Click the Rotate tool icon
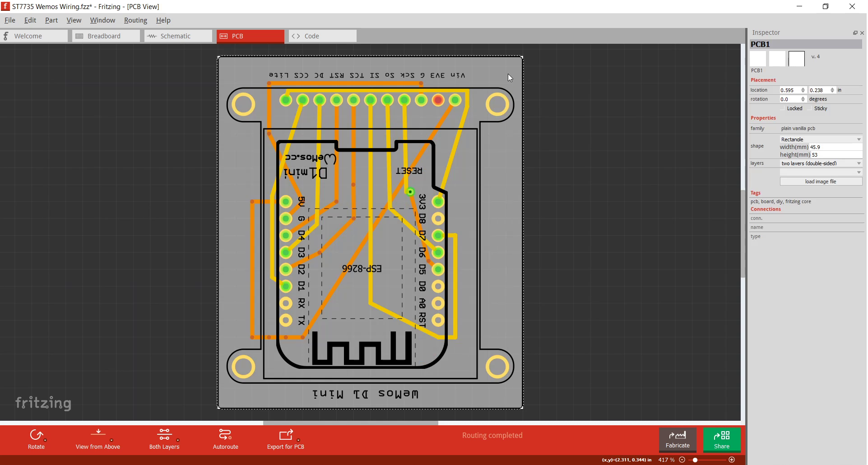 pos(36,435)
